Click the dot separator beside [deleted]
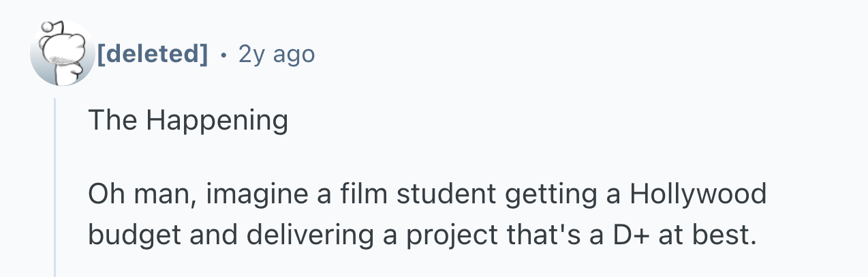The height and width of the screenshot is (277, 868). (223, 53)
